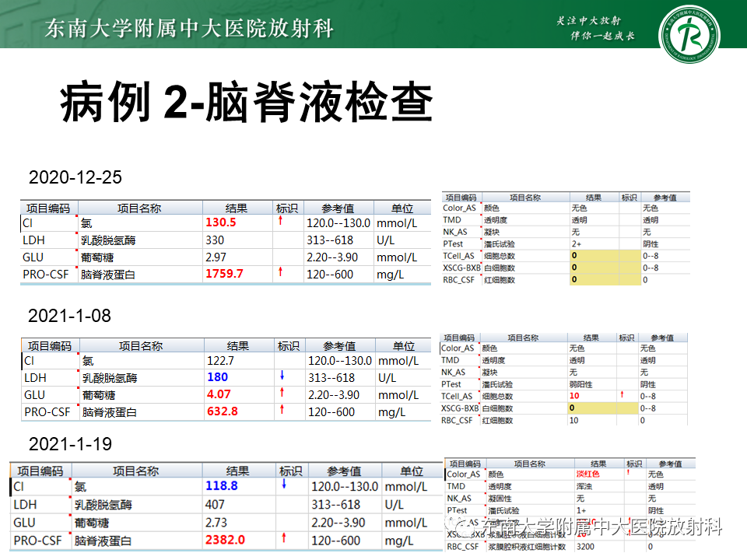
Task: Click the green circular radiology department logo
Action: pyautogui.click(x=689, y=34)
